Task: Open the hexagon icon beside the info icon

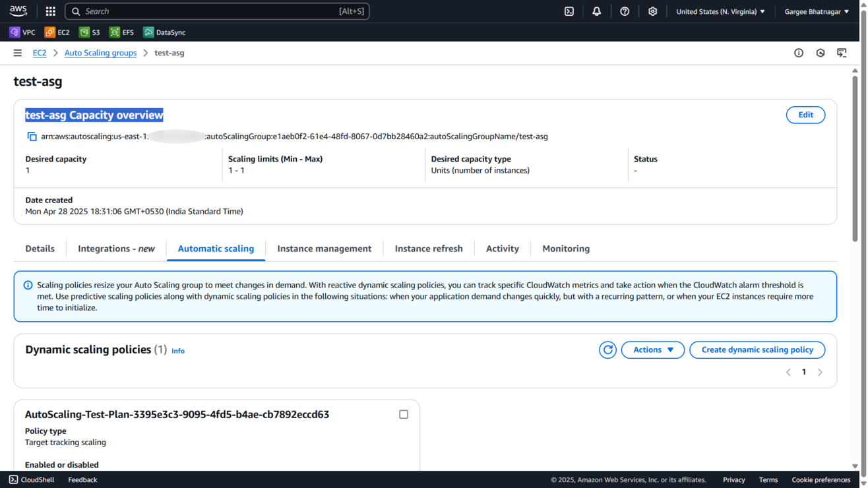Action: coord(821,53)
